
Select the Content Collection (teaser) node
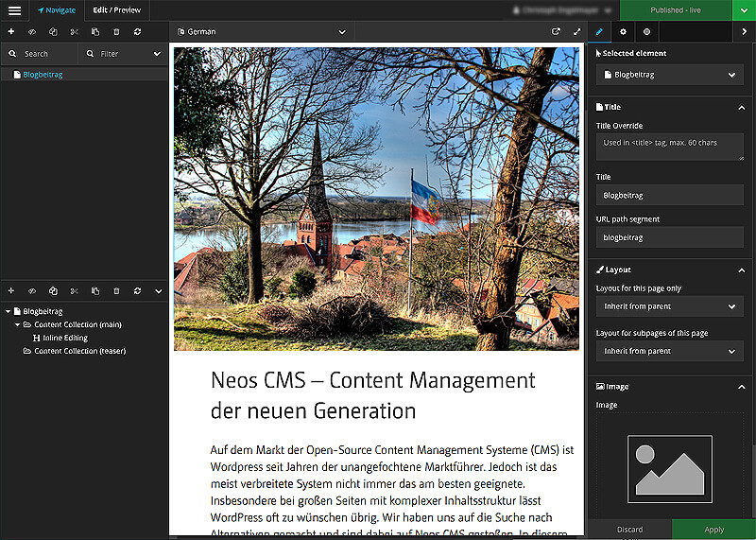click(x=75, y=351)
